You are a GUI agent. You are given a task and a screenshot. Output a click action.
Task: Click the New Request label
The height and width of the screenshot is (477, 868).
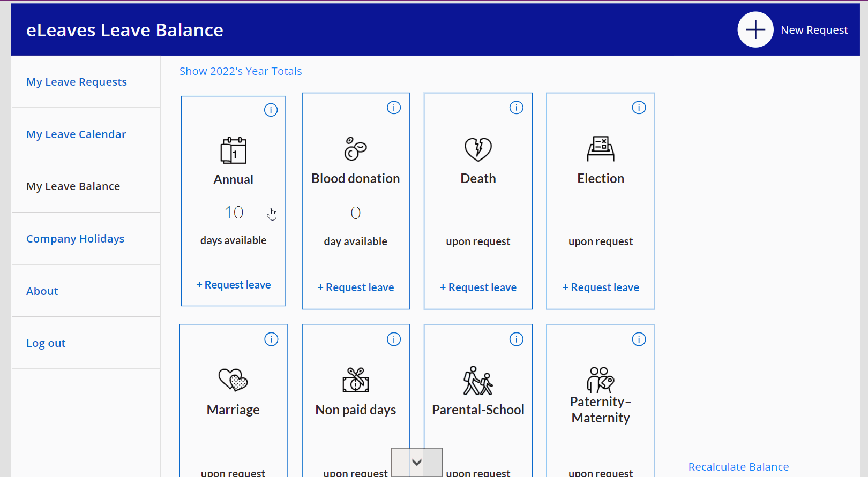pos(814,30)
